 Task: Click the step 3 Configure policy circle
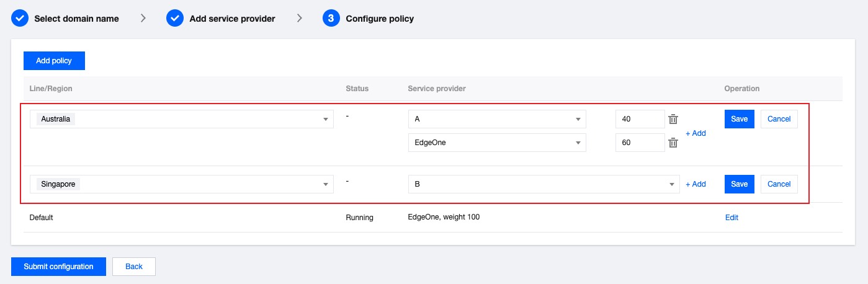[331, 19]
